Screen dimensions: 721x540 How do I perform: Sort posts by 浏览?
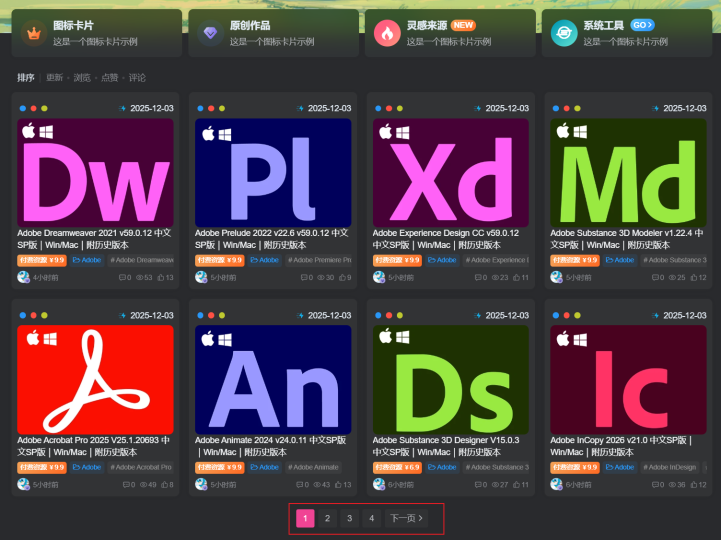tap(81, 77)
